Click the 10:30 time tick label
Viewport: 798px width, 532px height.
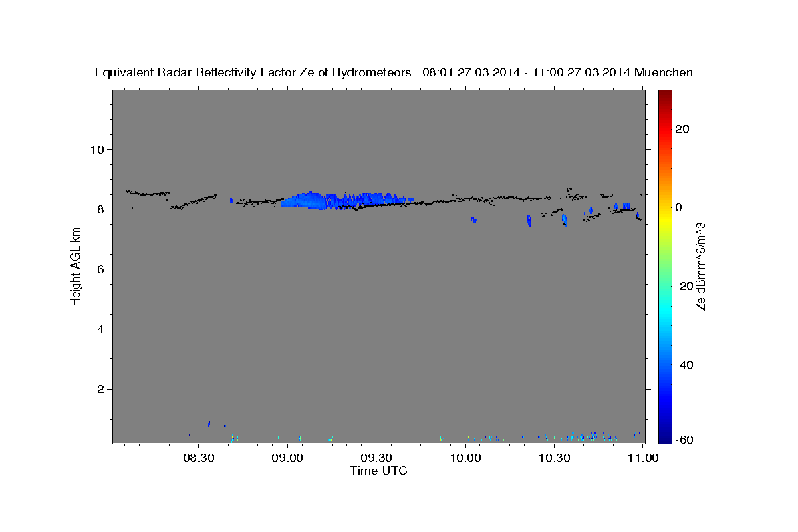click(554, 458)
